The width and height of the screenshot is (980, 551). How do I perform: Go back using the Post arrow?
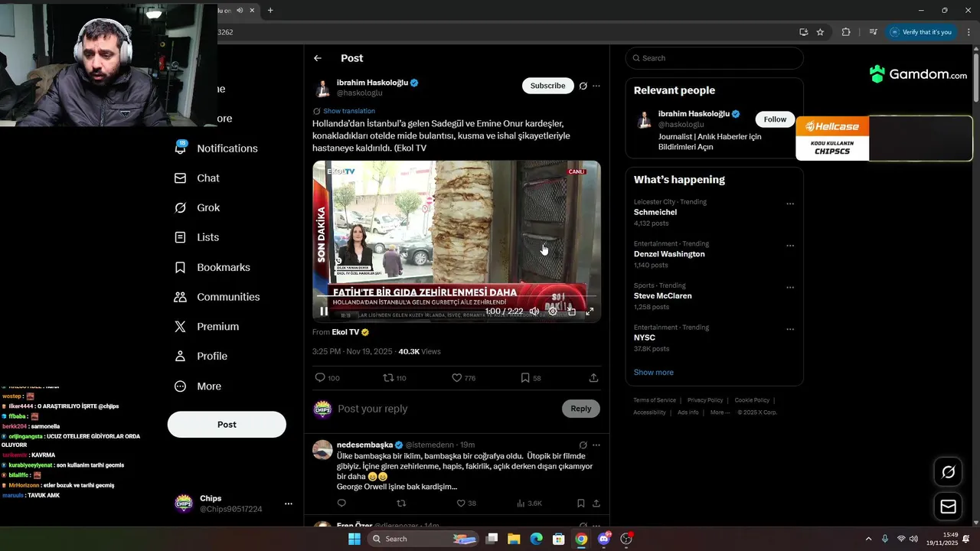pyautogui.click(x=318, y=58)
